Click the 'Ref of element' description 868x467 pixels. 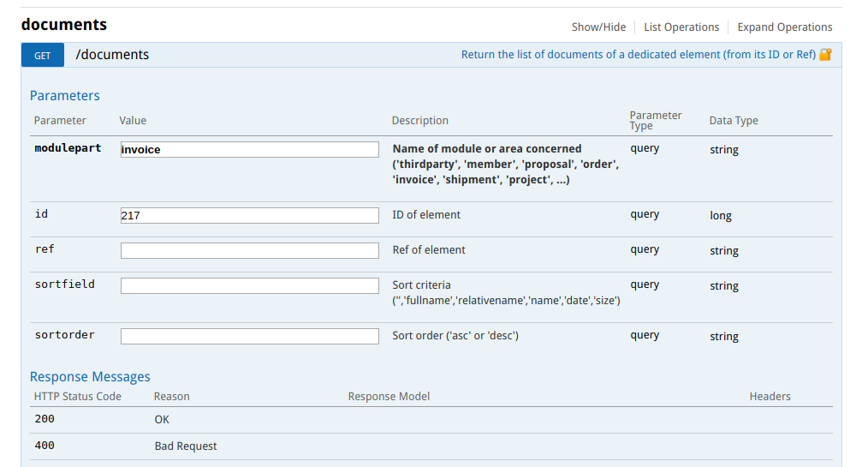[429, 250]
